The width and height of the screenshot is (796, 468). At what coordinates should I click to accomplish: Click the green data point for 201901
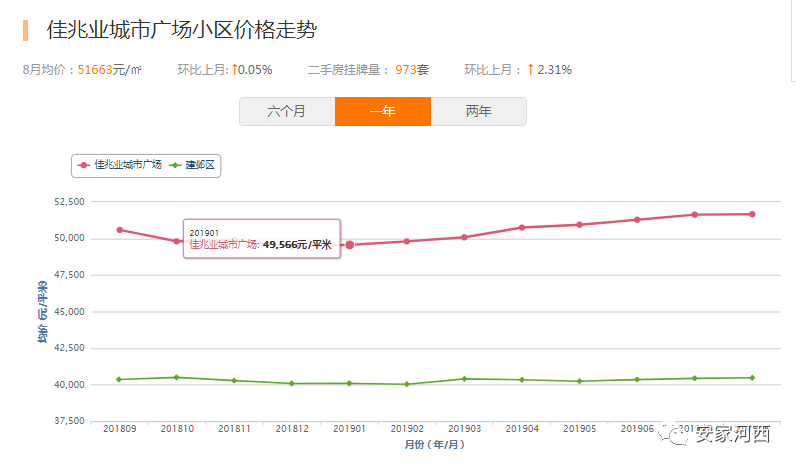coord(349,383)
